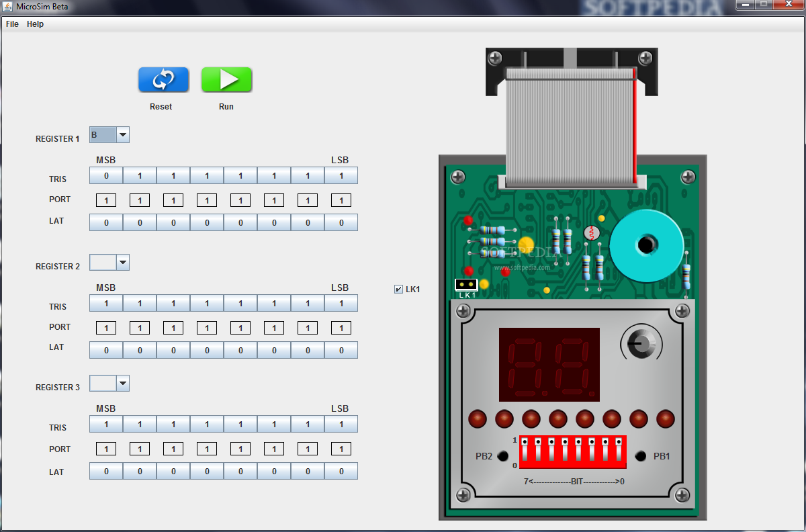
Task: Open the Register 2 dropdown
Action: (109, 263)
